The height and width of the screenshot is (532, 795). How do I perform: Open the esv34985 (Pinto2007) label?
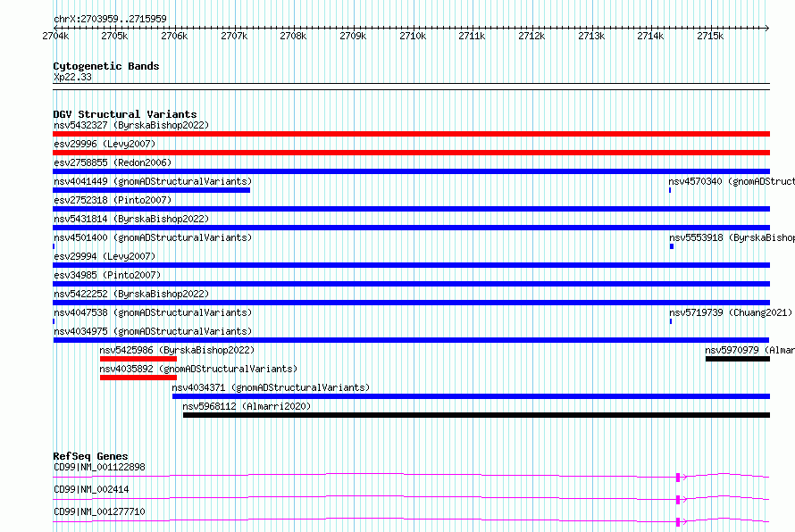[107, 275]
